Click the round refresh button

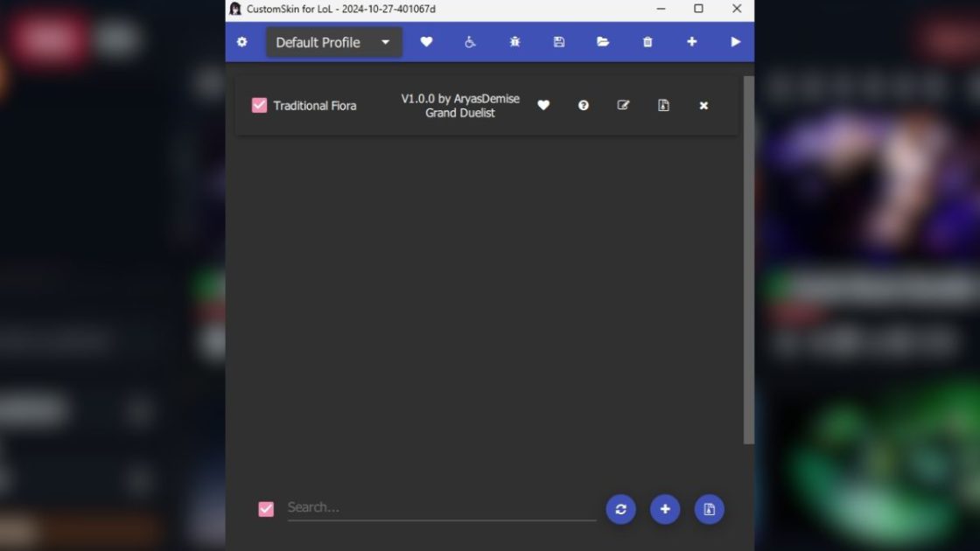coord(620,509)
